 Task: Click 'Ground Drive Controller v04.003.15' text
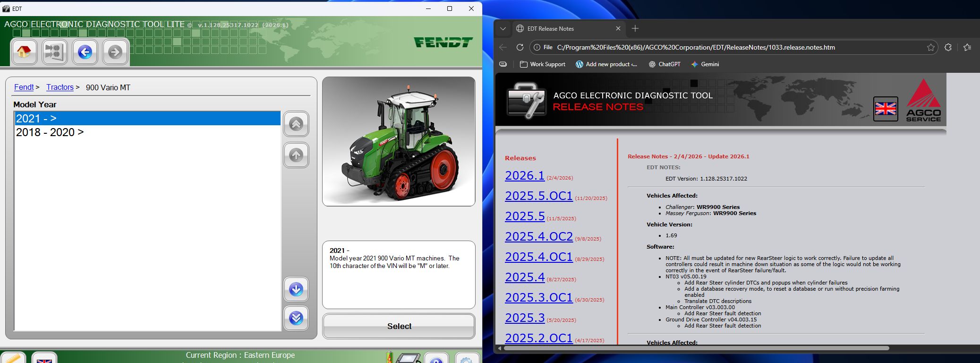pyautogui.click(x=711, y=320)
